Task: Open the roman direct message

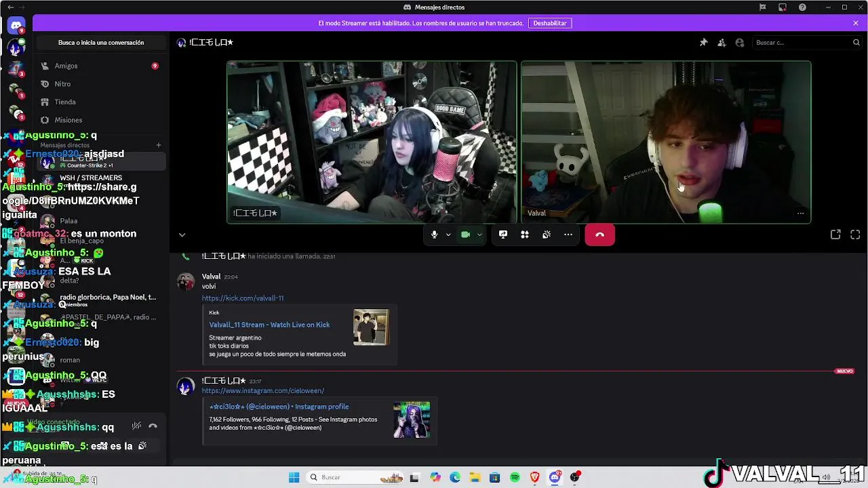Action: [x=100, y=360]
